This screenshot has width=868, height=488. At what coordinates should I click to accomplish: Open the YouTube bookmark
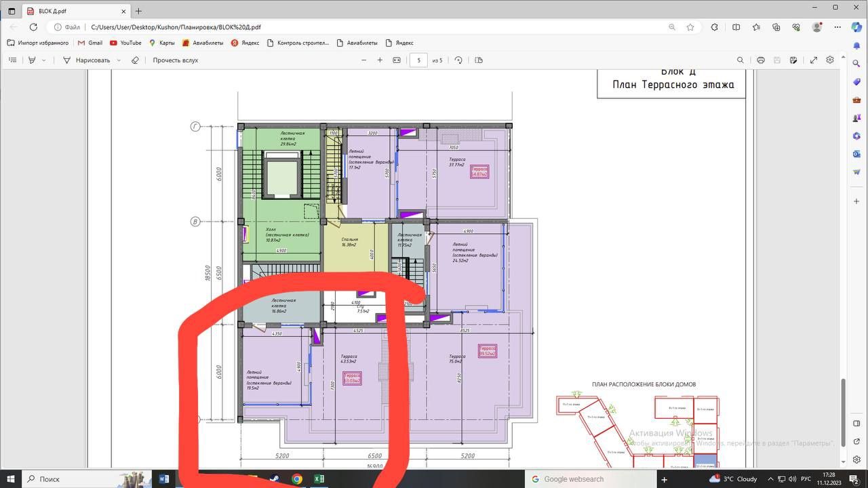pyautogui.click(x=125, y=43)
